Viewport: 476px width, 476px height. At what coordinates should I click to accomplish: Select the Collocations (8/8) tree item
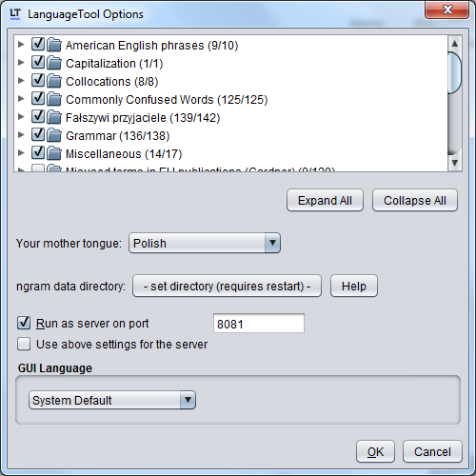[x=111, y=82]
